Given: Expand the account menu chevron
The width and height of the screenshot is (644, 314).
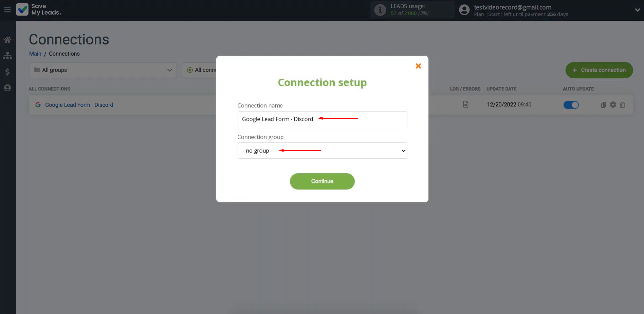Looking at the screenshot, I should coord(637,10).
